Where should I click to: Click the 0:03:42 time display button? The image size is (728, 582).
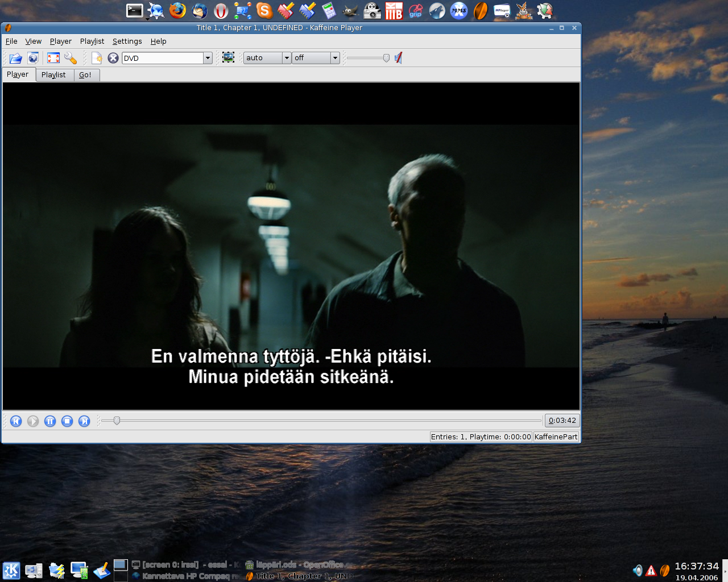click(x=562, y=421)
